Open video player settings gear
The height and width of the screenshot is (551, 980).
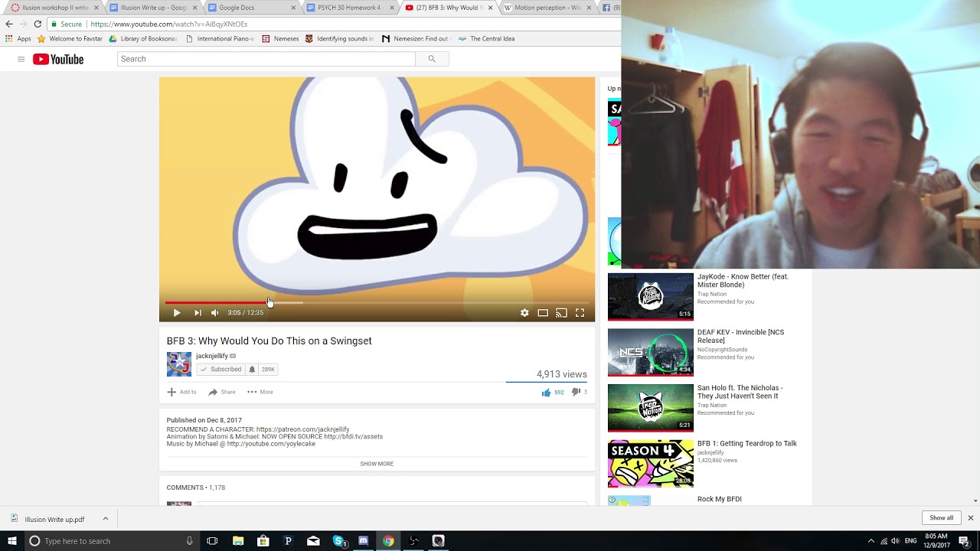(524, 312)
